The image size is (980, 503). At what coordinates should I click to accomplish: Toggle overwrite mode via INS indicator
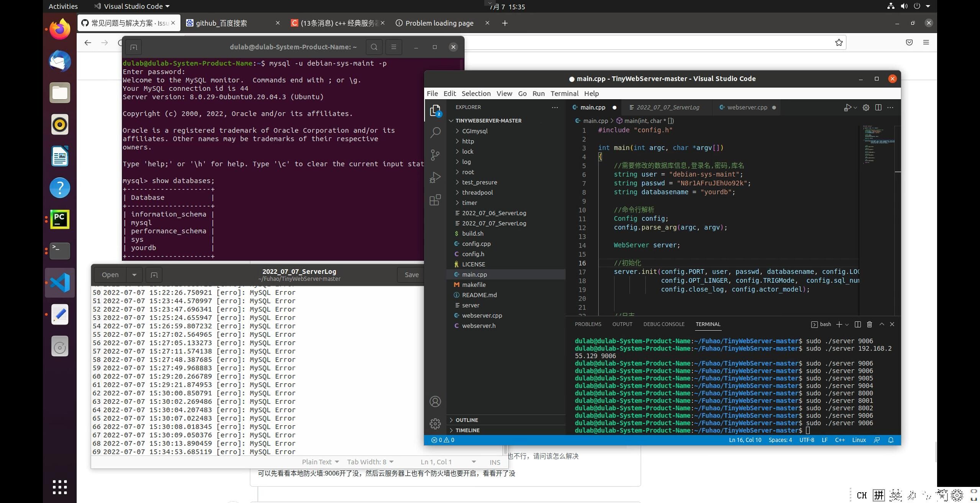(494, 462)
